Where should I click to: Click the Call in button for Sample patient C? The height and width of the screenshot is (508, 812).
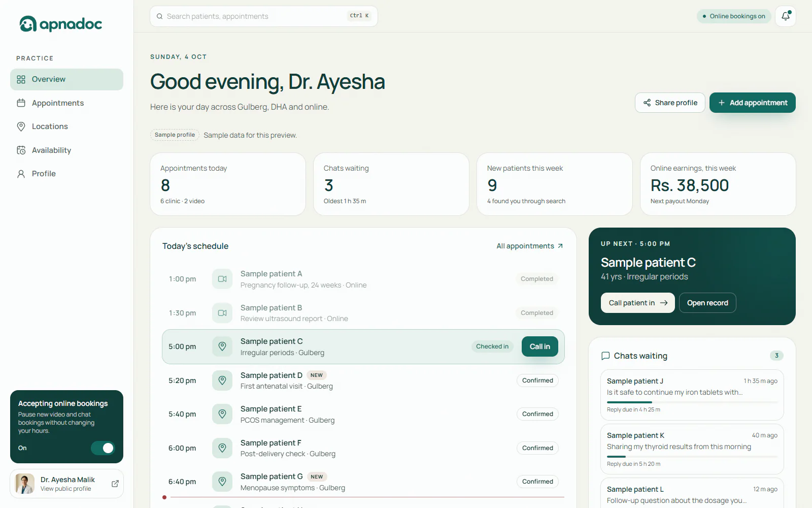click(x=540, y=346)
